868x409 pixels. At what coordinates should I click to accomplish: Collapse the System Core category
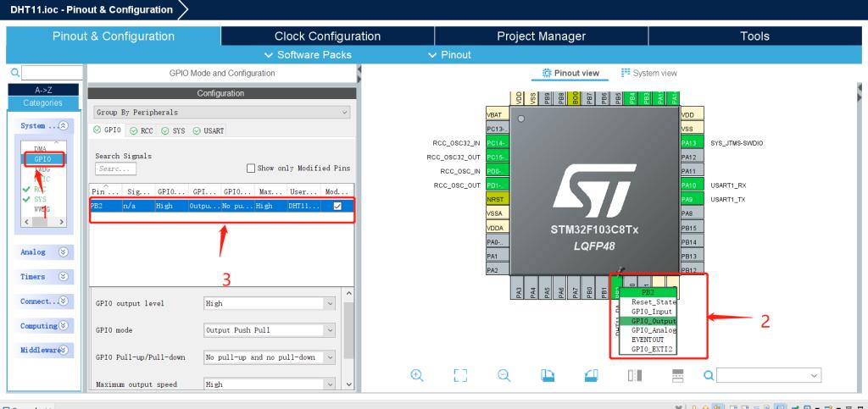[63, 125]
